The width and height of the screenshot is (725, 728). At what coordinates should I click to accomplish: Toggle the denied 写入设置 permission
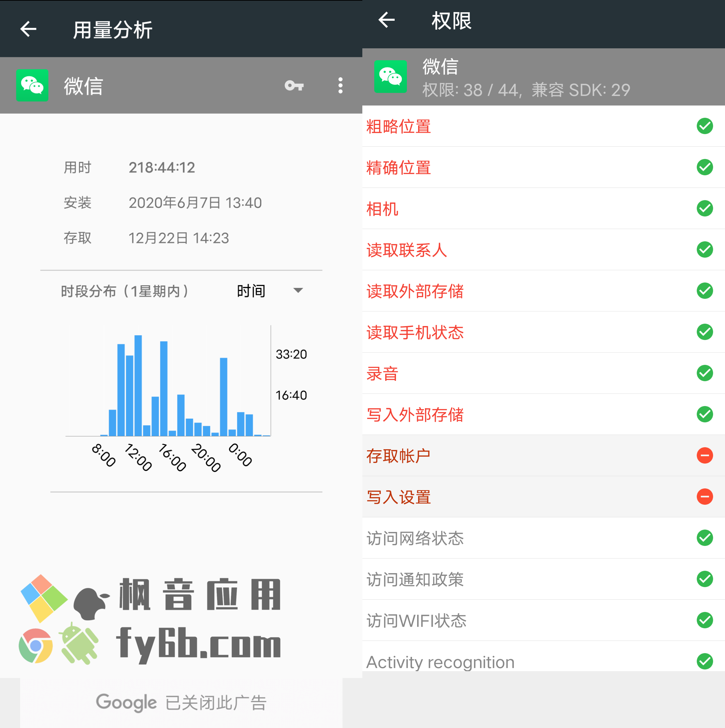[705, 497]
